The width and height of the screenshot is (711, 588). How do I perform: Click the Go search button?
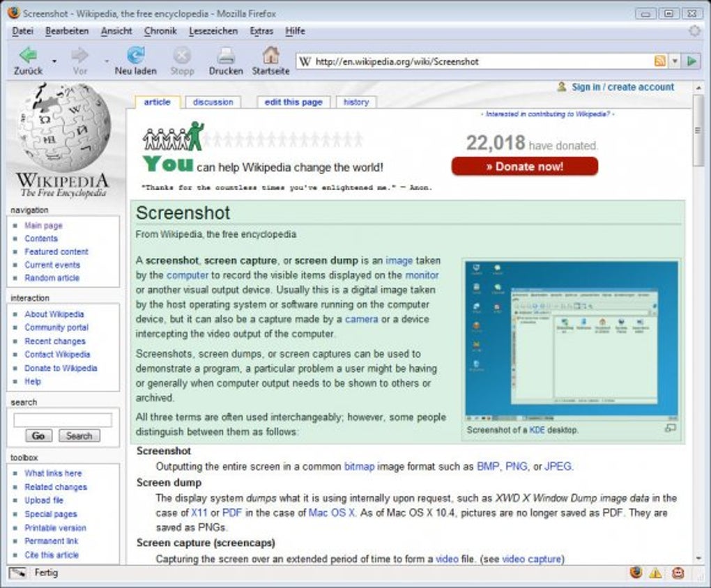38,435
